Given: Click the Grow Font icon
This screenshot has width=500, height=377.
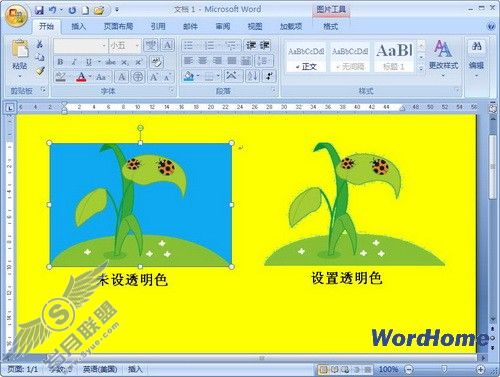Looking at the screenshot, I should (x=154, y=77).
